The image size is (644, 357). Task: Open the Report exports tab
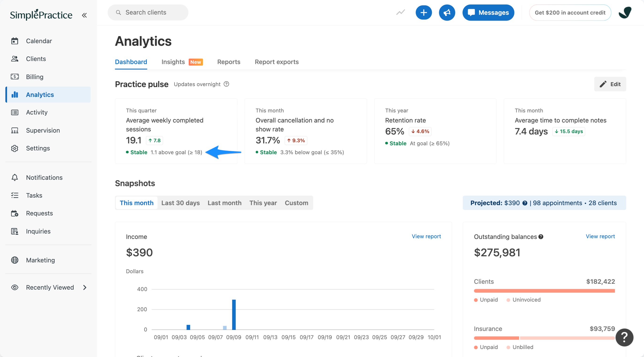276,62
